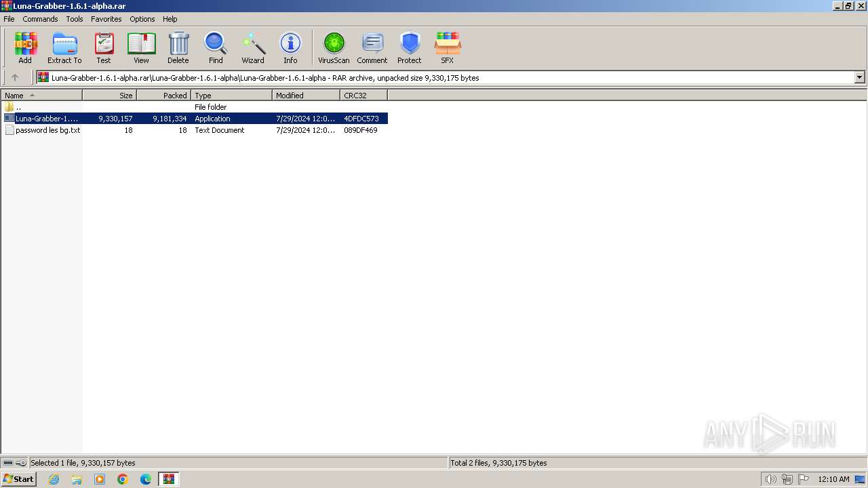Screen dimensions: 868x488
Task: Run Test on the archive
Action: (x=104, y=47)
